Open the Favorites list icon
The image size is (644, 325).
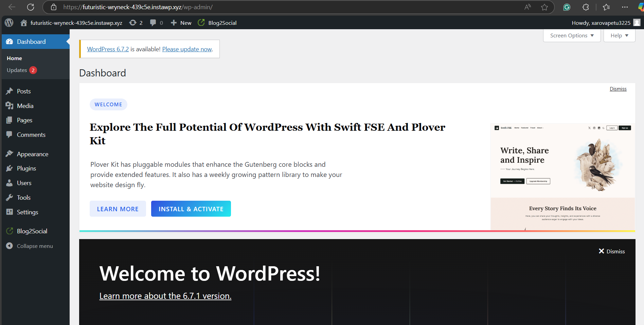pyautogui.click(x=606, y=7)
